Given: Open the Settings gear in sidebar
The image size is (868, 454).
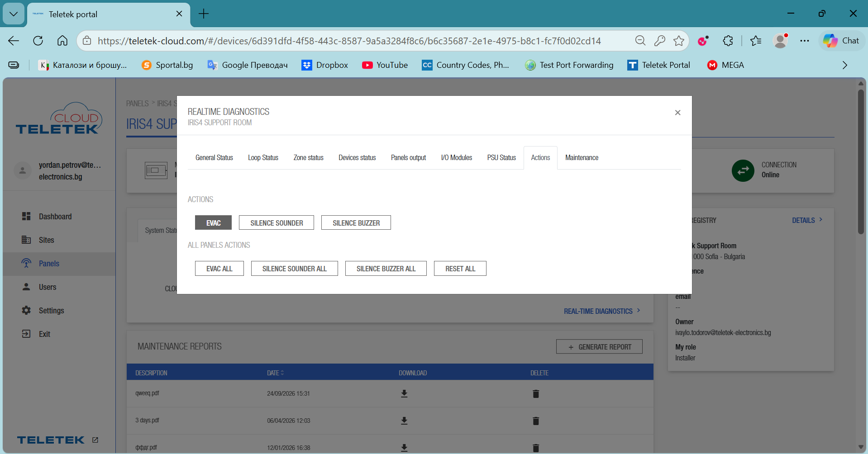Looking at the screenshot, I should point(26,310).
